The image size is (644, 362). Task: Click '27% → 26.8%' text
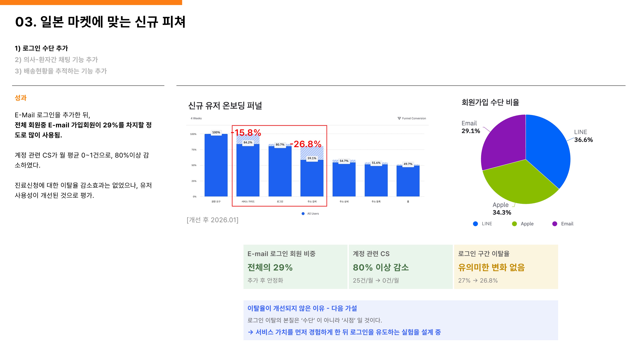pyautogui.click(x=478, y=281)
